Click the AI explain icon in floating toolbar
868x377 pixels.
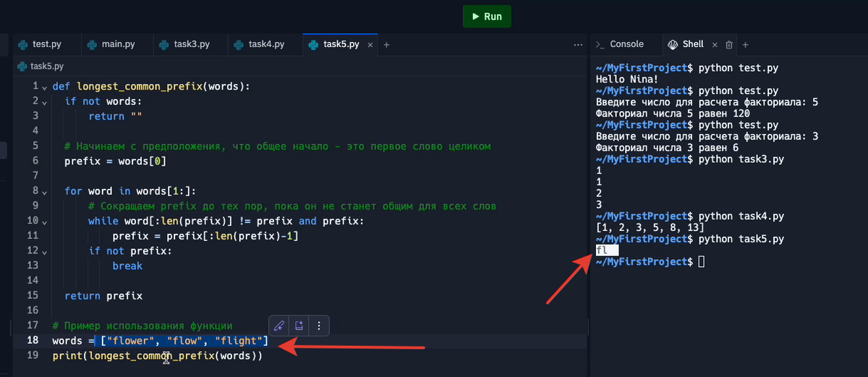click(x=299, y=325)
